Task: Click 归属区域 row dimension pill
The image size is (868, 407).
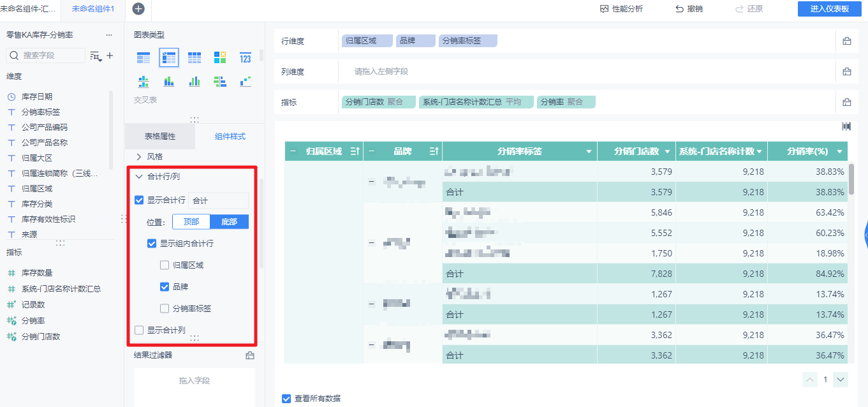Action: [x=367, y=41]
